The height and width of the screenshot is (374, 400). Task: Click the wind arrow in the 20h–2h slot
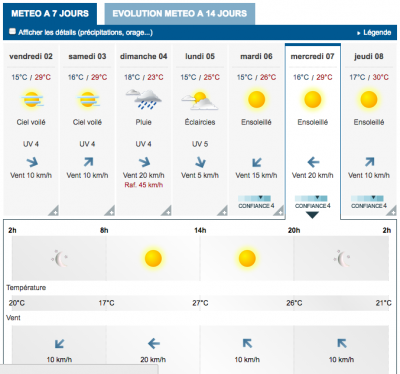[342, 343]
